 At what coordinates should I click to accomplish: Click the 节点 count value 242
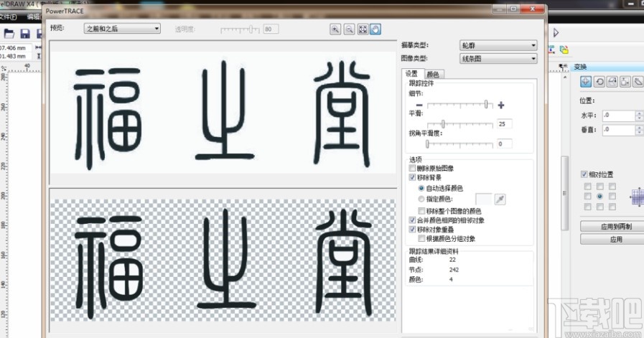coord(454,269)
